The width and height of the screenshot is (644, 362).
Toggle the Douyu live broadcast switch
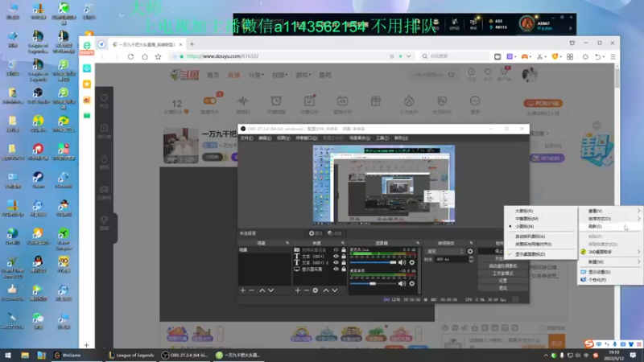(x=209, y=101)
